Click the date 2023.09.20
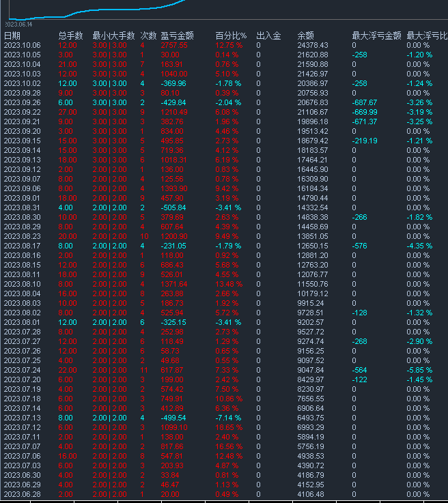 pos(22,131)
